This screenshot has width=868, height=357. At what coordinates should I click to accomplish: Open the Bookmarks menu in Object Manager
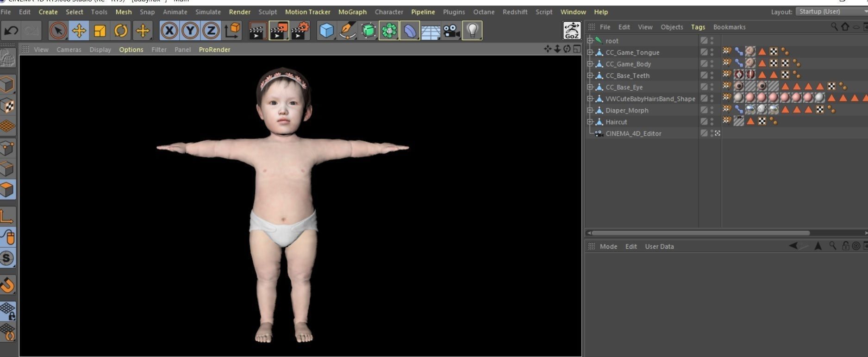[729, 27]
